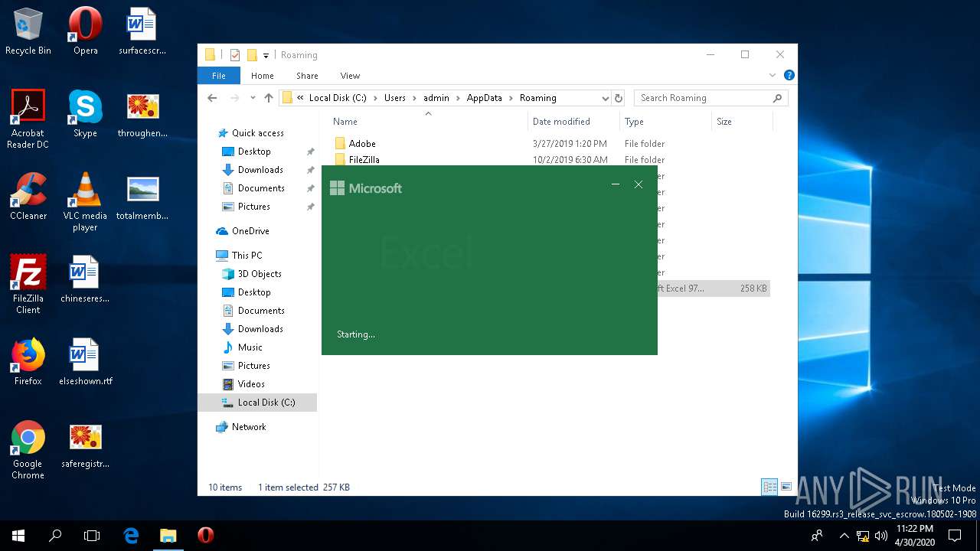
Task: Launch Firefox from the desktop
Action: [x=28, y=362]
